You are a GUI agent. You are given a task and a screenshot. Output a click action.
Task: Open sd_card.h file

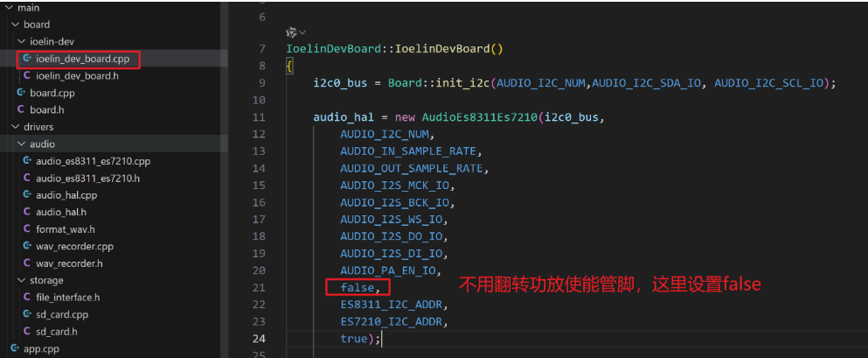click(57, 332)
